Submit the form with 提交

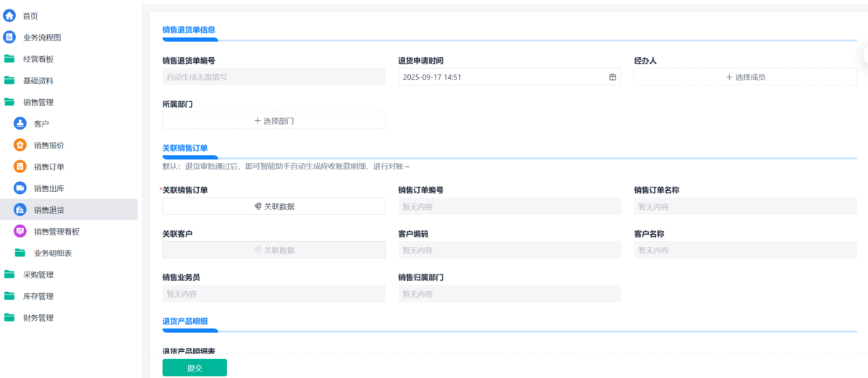click(x=195, y=368)
